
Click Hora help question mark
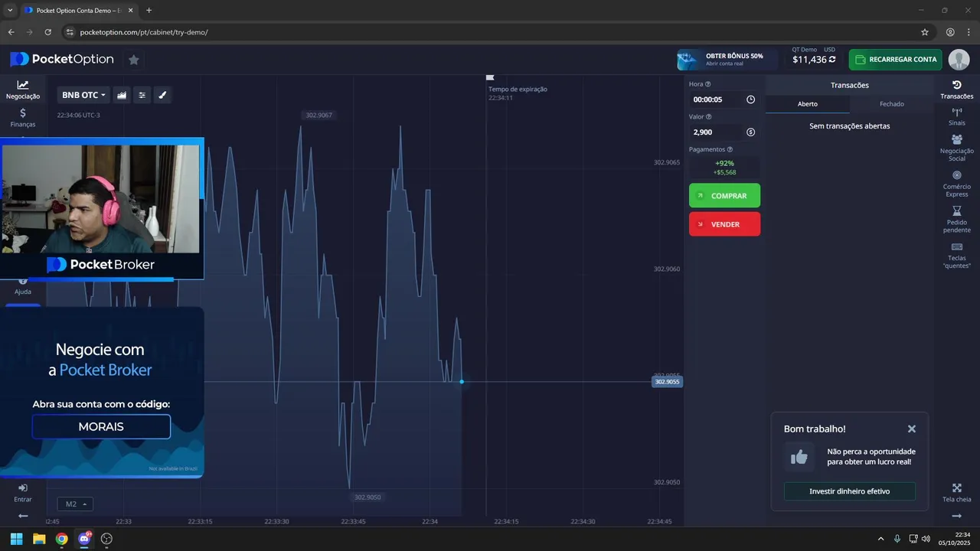707,84
